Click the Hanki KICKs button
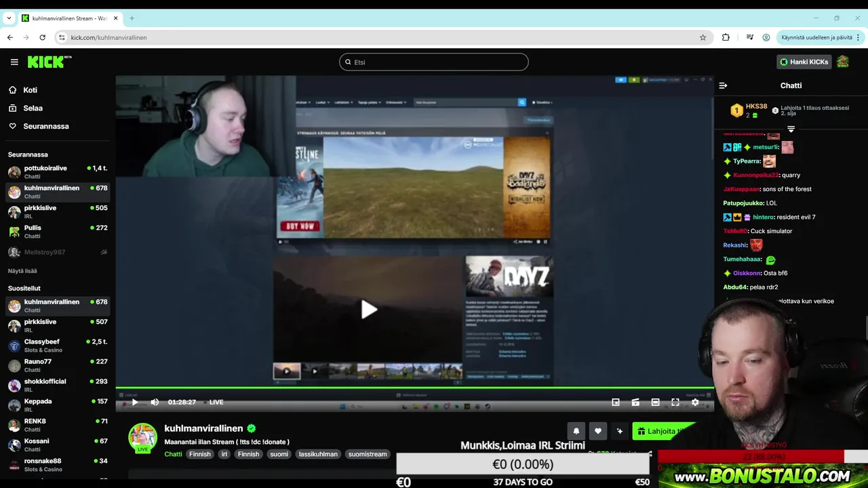The width and height of the screenshot is (868, 488). pyautogui.click(x=804, y=62)
